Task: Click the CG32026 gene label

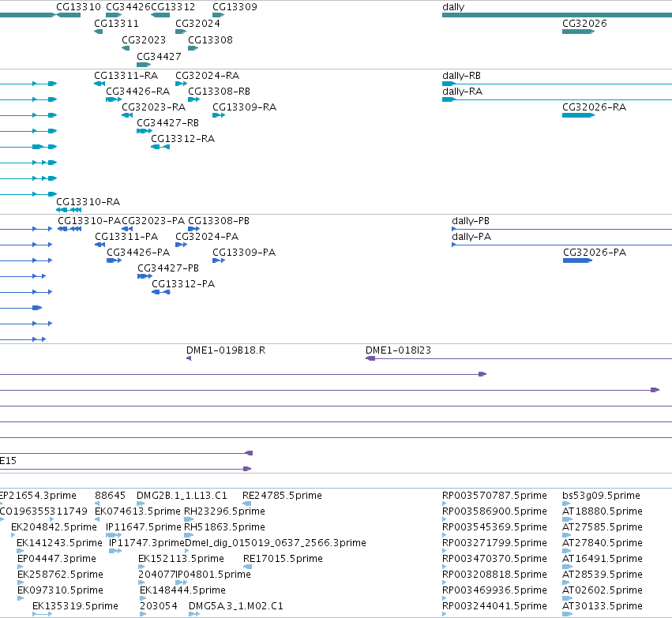Action: [584, 24]
